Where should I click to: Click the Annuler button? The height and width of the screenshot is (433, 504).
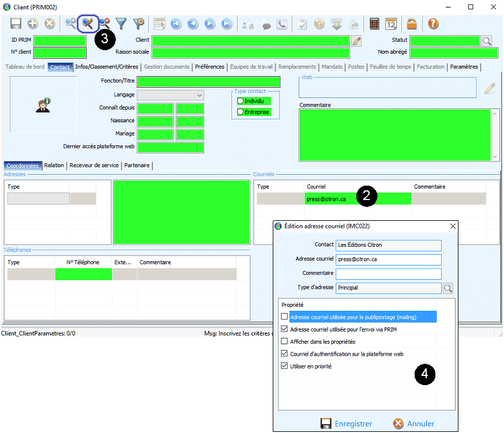click(413, 423)
